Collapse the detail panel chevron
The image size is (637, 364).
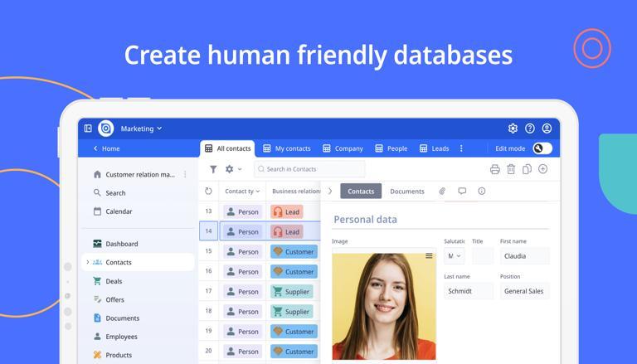[x=330, y=191]
